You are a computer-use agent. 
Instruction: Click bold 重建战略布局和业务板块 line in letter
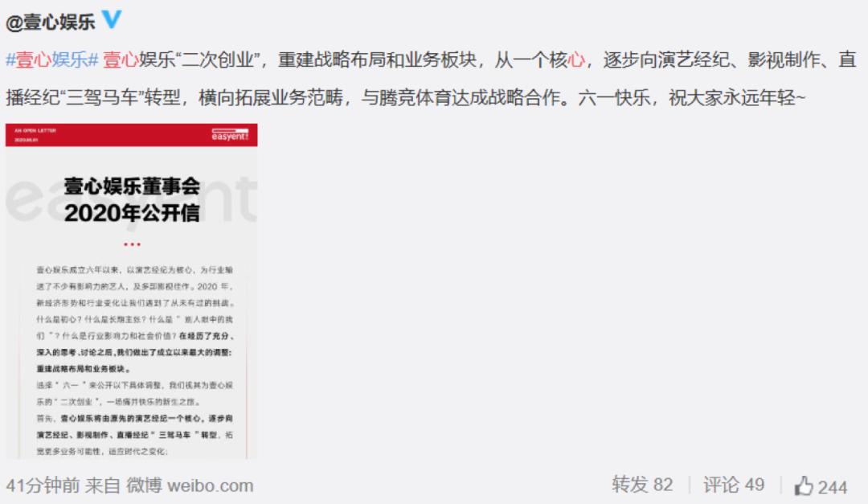click(83, 369)
